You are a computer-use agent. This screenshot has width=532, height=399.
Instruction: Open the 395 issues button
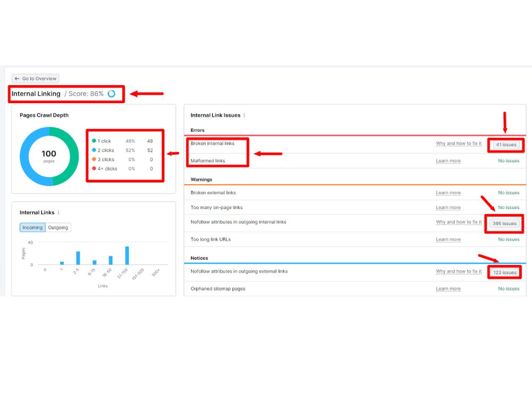coord(504,223)
